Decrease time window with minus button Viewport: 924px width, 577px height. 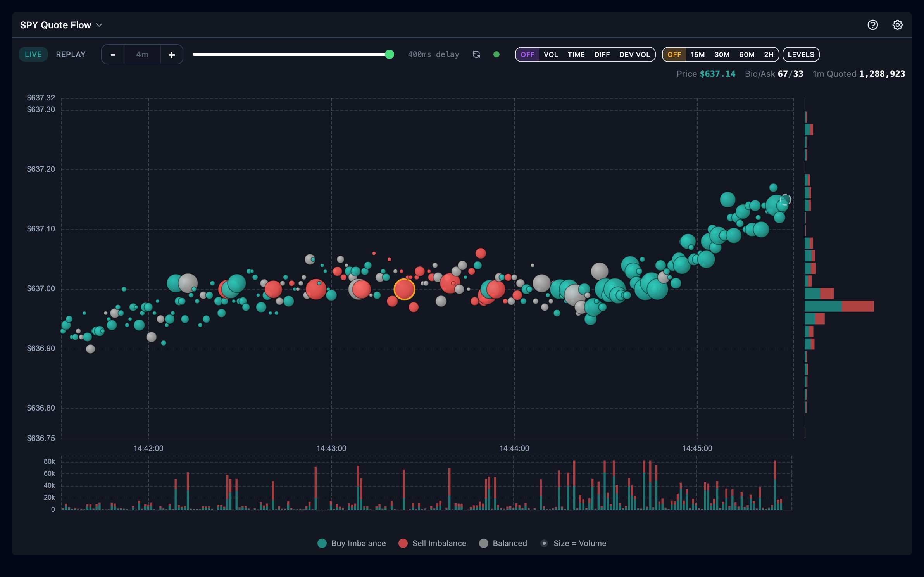[x=113, y=55]
